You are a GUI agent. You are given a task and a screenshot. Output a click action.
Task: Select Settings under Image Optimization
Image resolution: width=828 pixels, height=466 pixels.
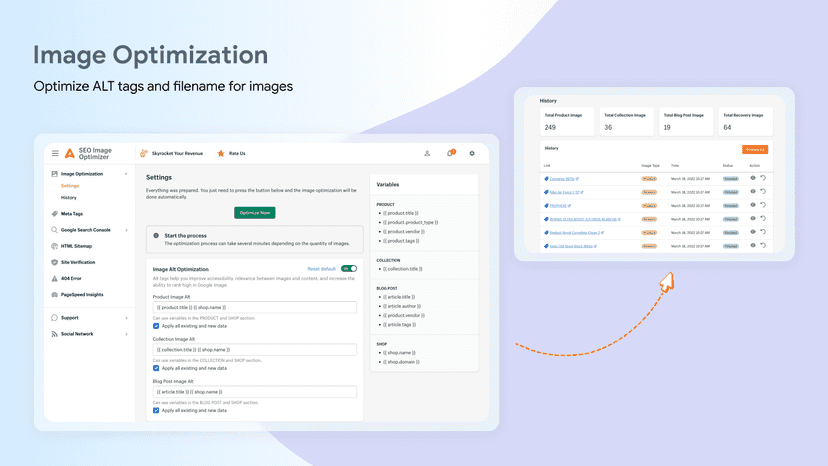[70, 186]
